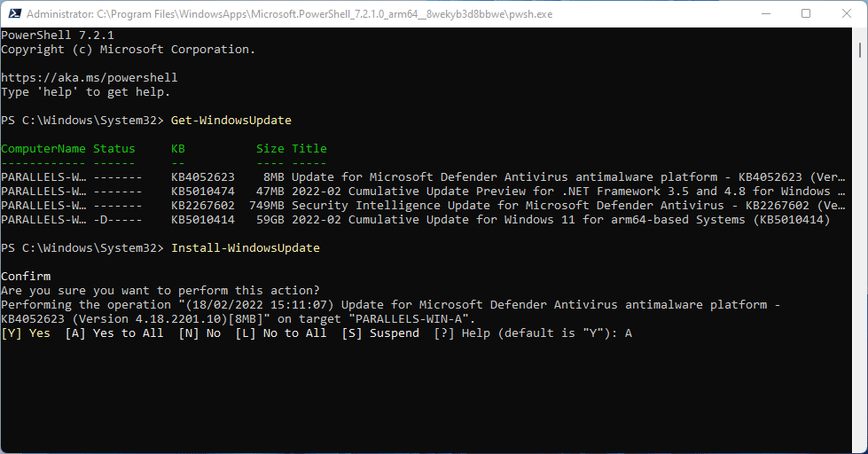Screen dimensions: 868x454
Task: Click the 59GB size value
Action: (x=270, y=220)
